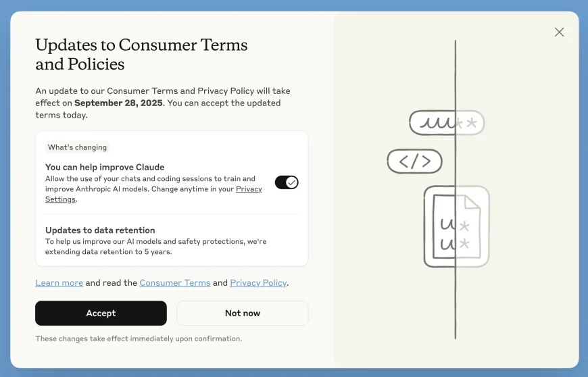Open the Consumer Terms link

[x=175, y=282]
